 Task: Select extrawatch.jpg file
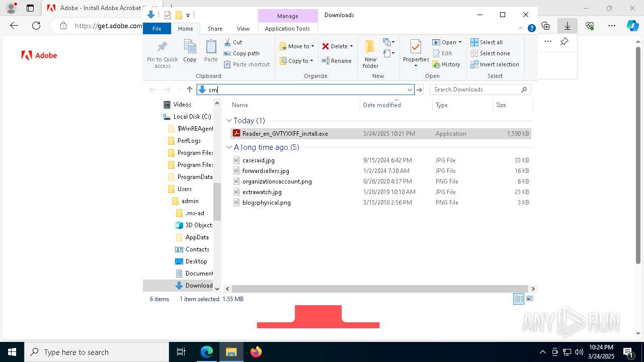coord(380,192)
